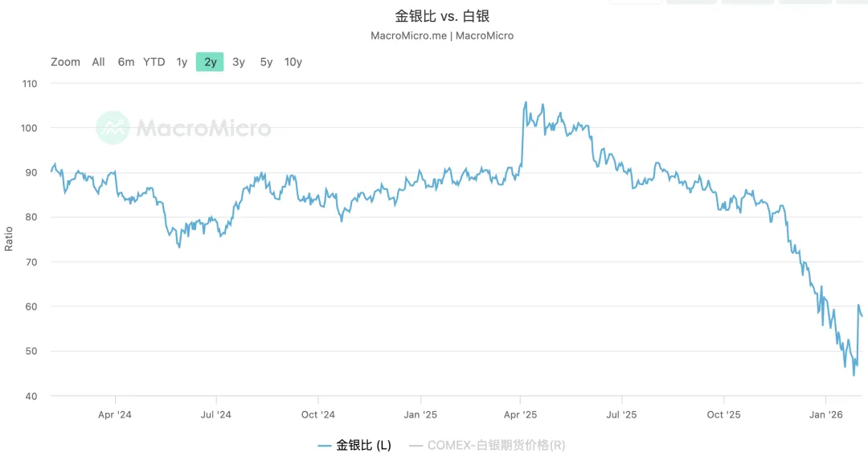Click the highlighted 2y zoom button
This screenshot has width=868, height=465.
pyautogui.click(x=210, y=62)
